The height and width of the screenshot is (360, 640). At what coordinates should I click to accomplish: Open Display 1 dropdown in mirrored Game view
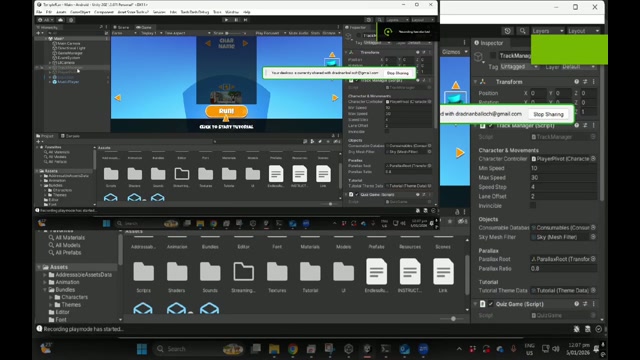click(x=151, y=33)
